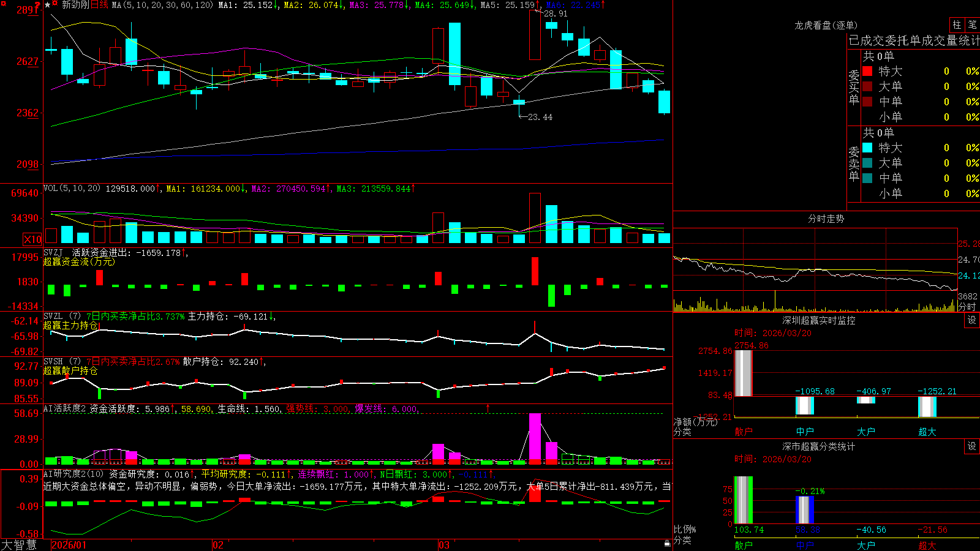Click the AI活跃度2 indicator label
Screen dimensions: 980x551
(x=65, y=408)
